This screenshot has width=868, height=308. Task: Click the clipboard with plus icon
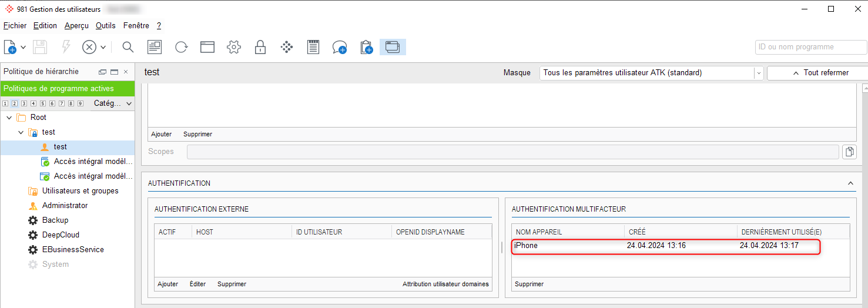coord(366,47)
